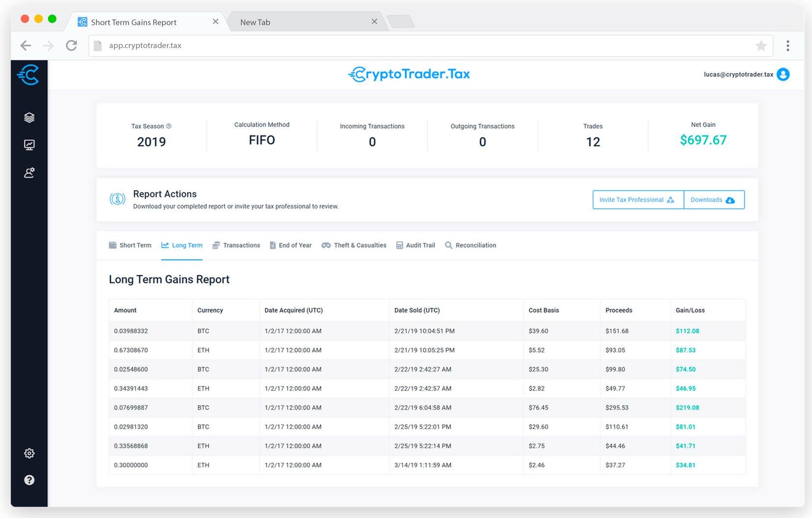Open the user account avatar icon

[783, 74]
